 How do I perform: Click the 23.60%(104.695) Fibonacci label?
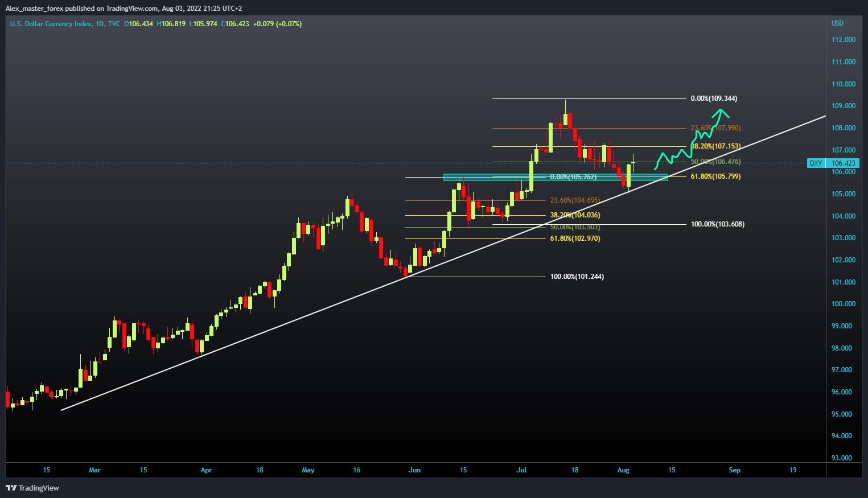(x=575, y=200)
